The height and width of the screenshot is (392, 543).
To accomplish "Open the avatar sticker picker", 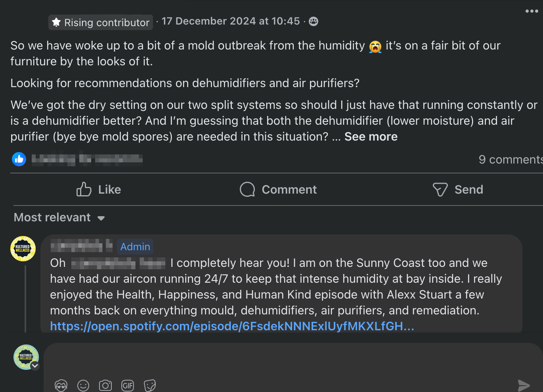I will 61,385.
